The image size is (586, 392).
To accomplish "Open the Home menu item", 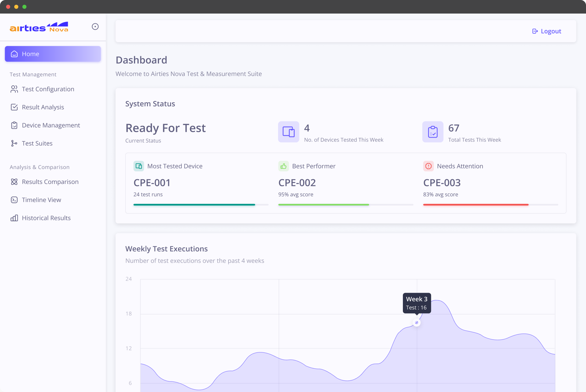I will coord(53,54).
